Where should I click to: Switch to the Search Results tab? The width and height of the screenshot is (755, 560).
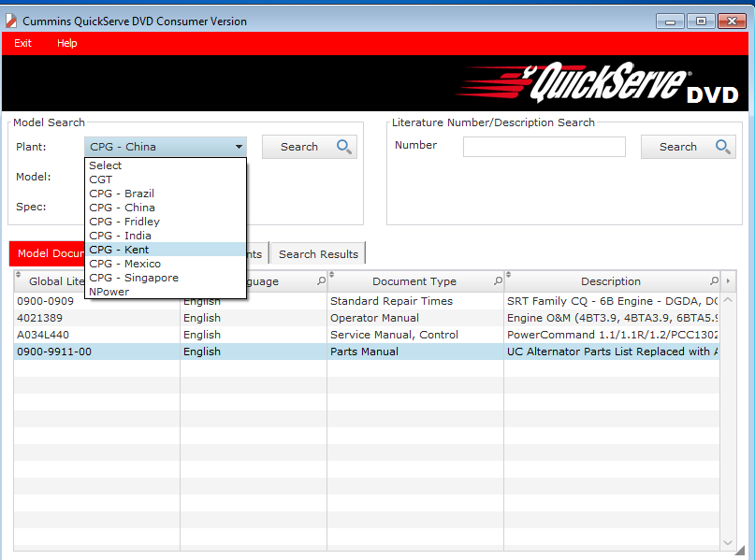coord(318,254)
